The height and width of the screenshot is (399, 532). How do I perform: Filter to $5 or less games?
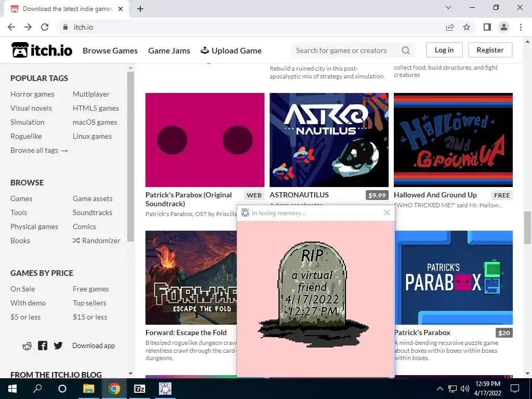[x=25, y=317]
